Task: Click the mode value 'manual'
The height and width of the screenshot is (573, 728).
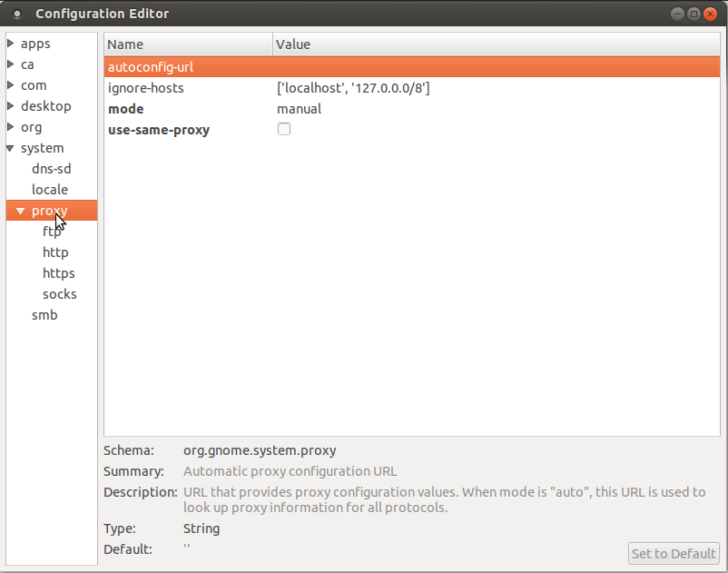Action: click(299, 109)
